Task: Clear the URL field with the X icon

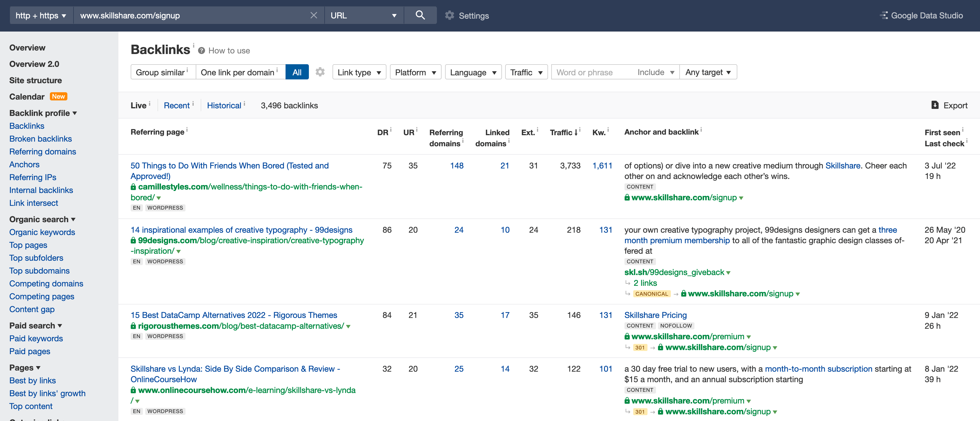Action: point(314,15)
